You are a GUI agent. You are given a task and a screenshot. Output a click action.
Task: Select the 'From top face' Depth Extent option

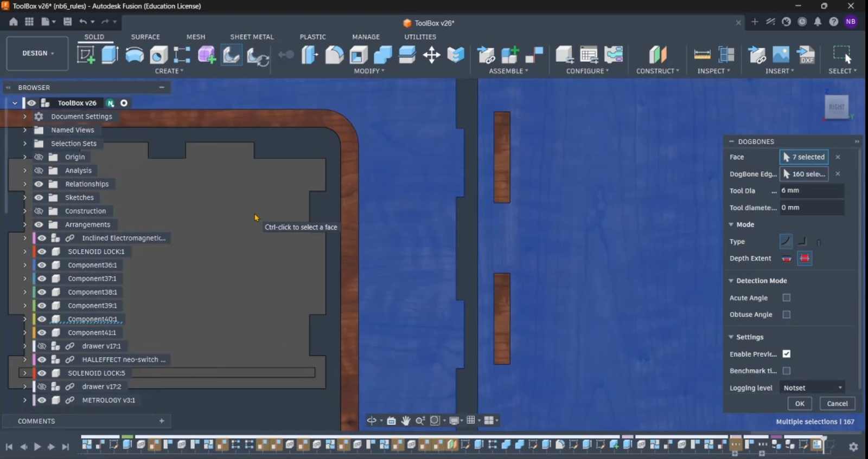coord(787,258)
